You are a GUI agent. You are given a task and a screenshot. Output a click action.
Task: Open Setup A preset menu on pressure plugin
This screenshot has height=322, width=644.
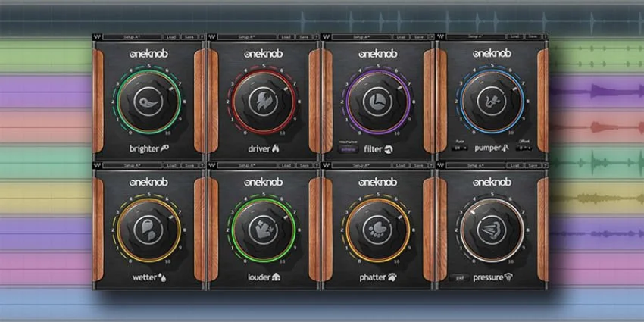coord(476,165)
